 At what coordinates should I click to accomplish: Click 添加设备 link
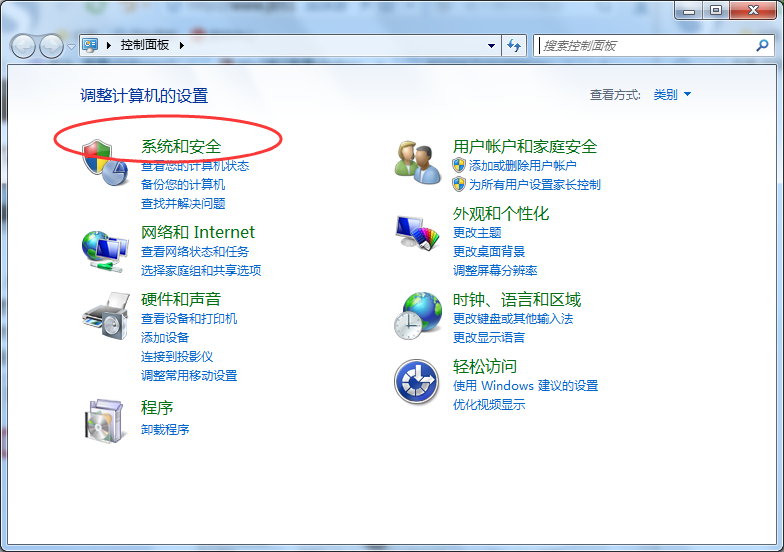[165, 338]
